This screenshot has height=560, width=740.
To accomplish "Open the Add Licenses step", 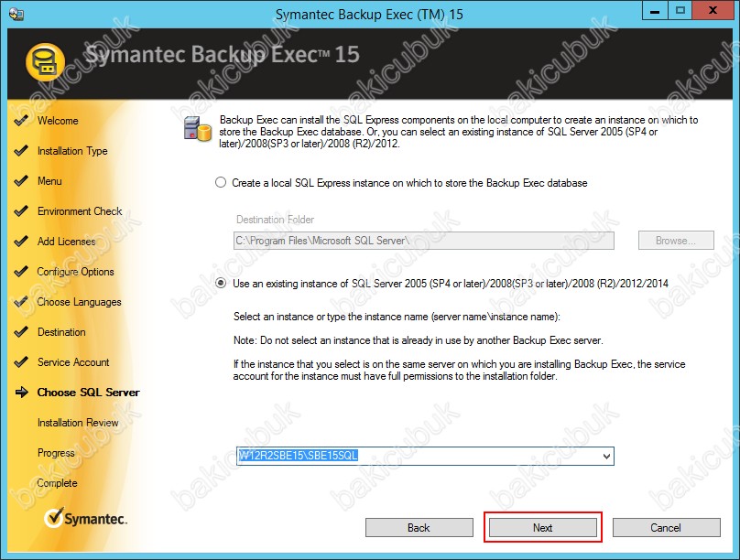I will click(x=67, y=242).
